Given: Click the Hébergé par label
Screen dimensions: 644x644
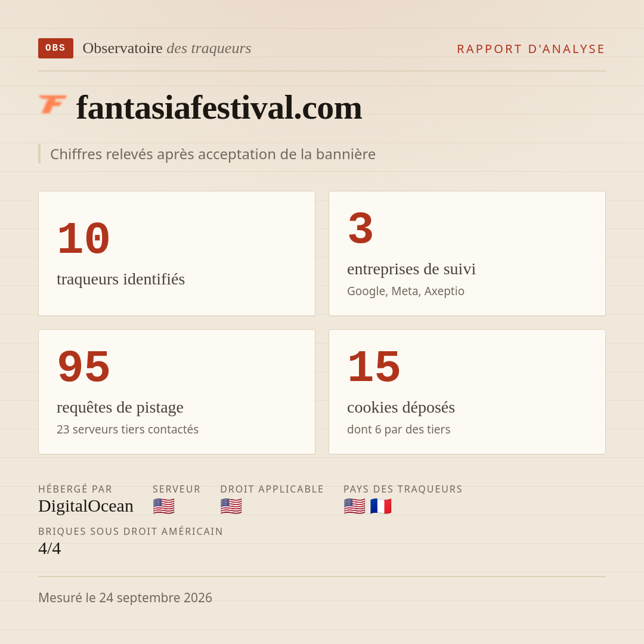Looking at the screenshot, I should point(75,489).
